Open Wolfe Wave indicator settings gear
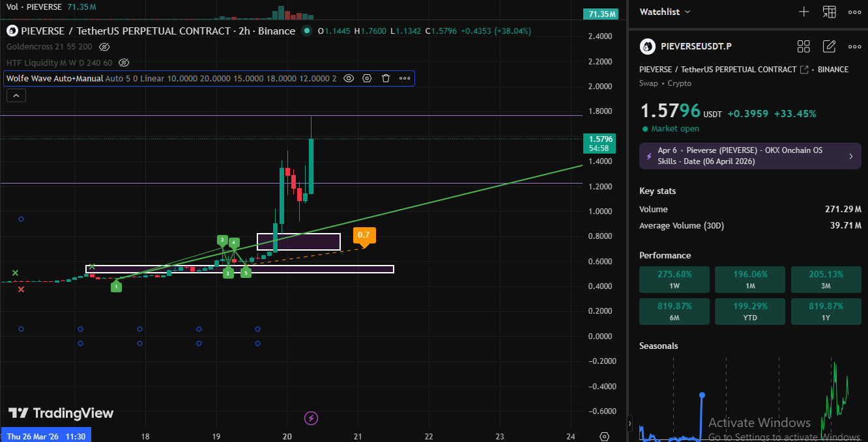 click(367, 78)
